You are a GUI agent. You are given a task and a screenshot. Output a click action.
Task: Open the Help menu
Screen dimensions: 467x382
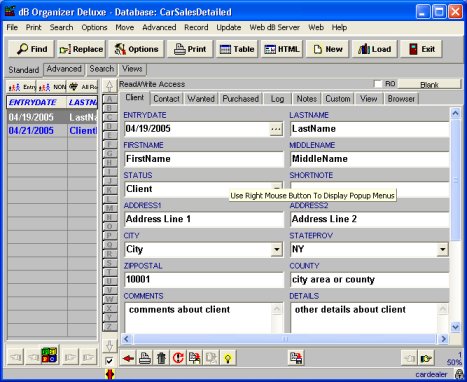(x=339, y=27)
